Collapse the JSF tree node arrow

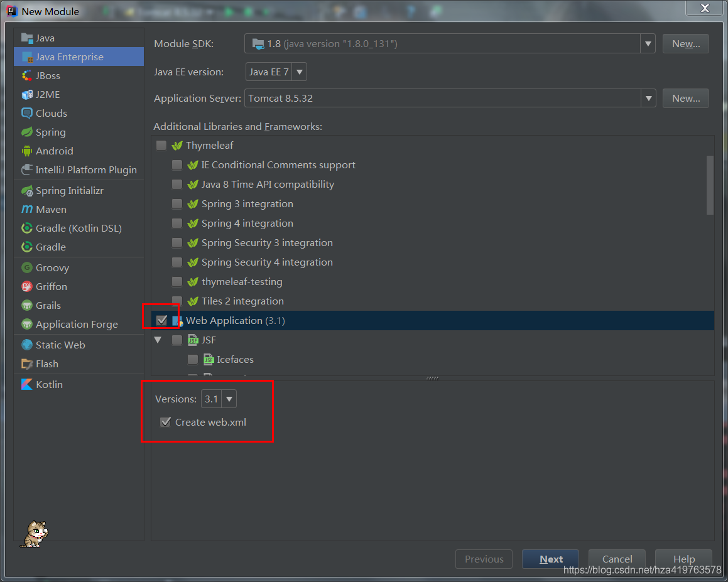(x=158, y=340)
